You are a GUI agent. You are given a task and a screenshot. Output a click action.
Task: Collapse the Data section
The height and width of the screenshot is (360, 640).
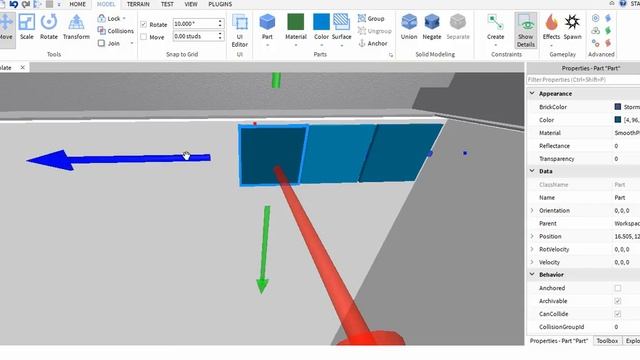point(532,171)
